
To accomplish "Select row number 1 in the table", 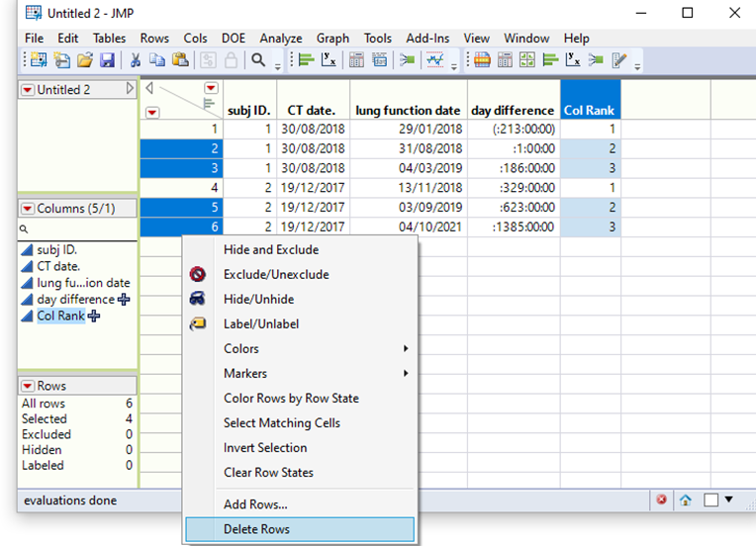I will 181,130.
